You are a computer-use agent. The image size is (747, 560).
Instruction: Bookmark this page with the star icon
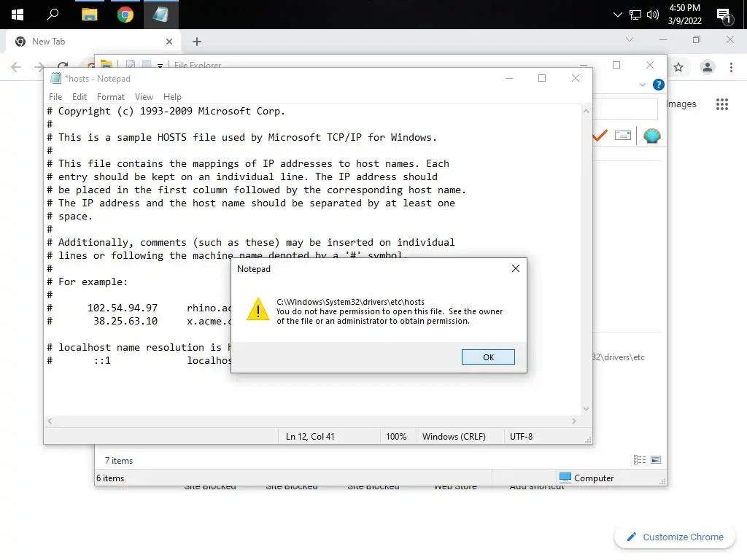click(x=678, y=67)
